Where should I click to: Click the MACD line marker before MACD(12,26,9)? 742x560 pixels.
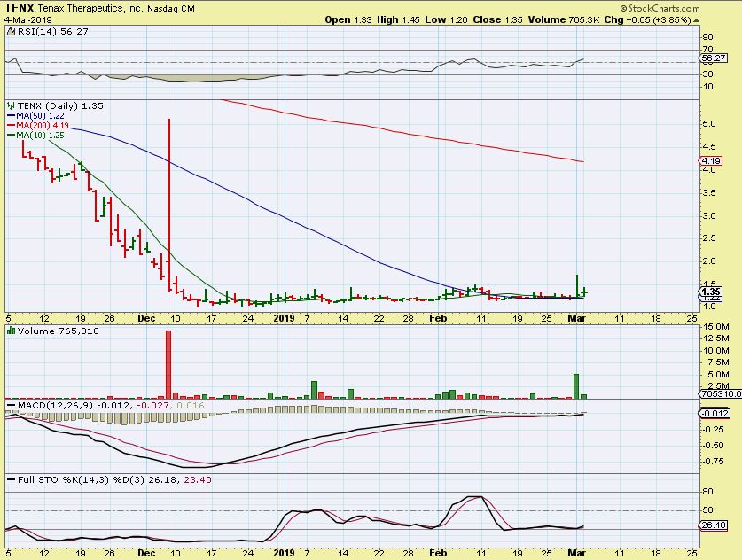coord(12,405)
